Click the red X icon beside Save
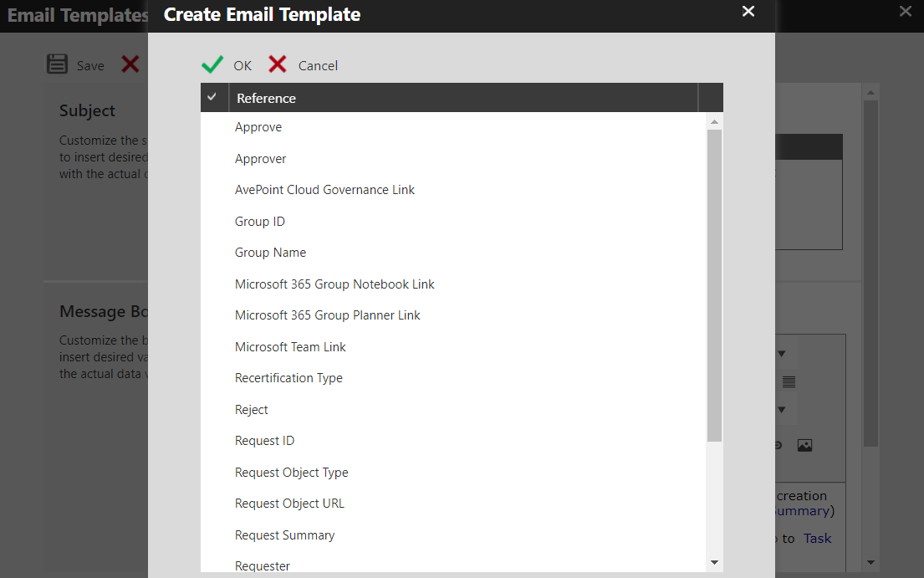Viewport: 924px width, 578px height. [x=130, y=64]
